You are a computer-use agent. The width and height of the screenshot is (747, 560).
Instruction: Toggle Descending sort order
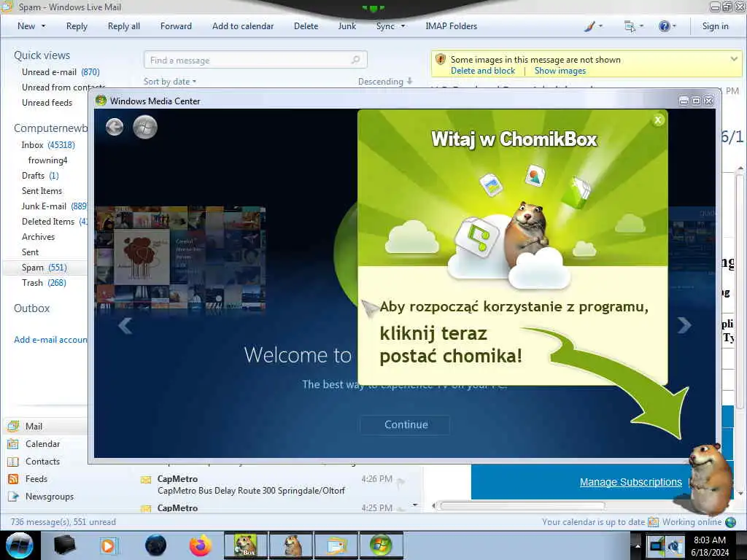point(385,82)
